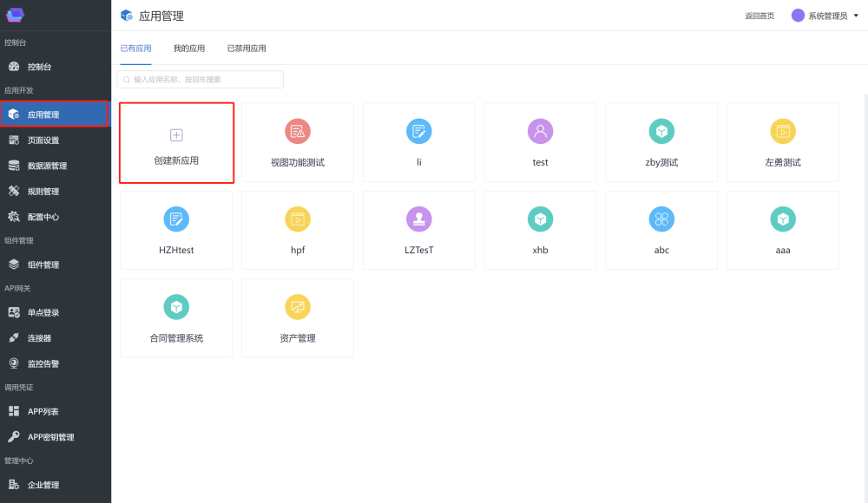
Task: Open the 资产管理 app icon
Action: (x=298, y=307)
